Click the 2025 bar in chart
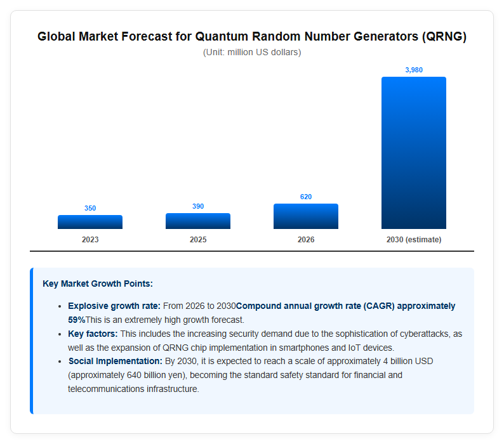The height and width of the screenshot is (444, 504). pyautogui.click(x=198, y=221)
